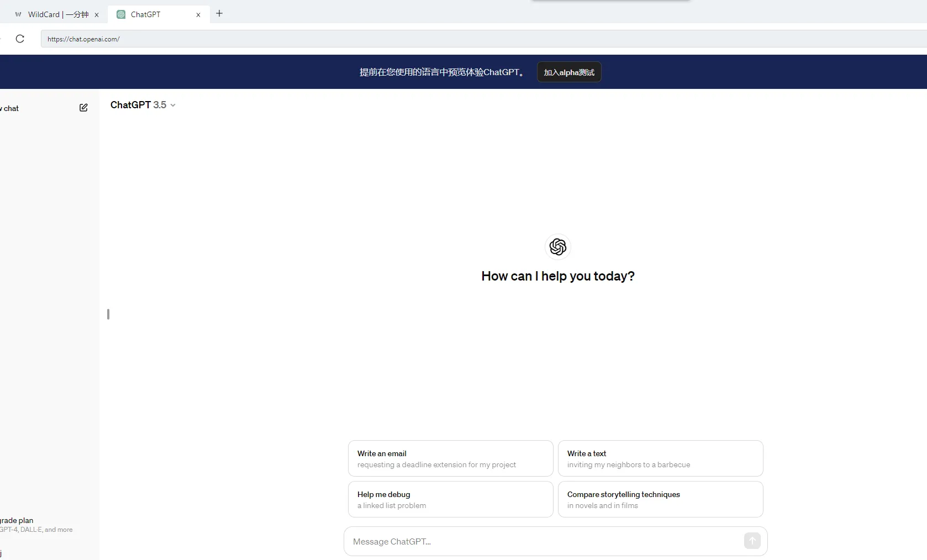
Task: Select the ChatGPT browser tab
Action: click(x=155, y=15)
